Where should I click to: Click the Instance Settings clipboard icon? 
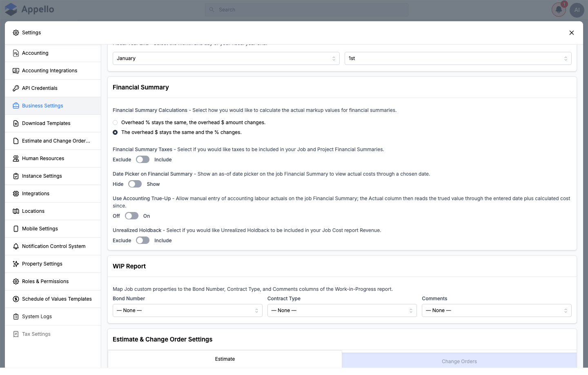pyautogui.click(x=16, y=176)
